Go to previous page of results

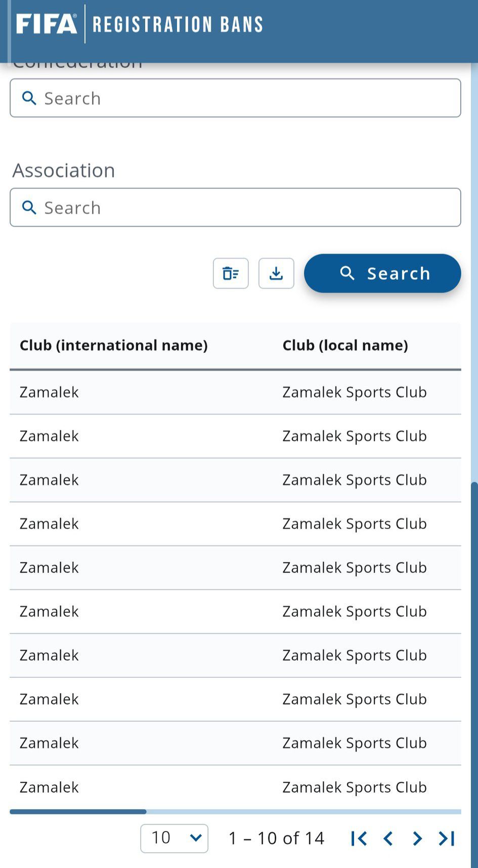pos(388,839)
